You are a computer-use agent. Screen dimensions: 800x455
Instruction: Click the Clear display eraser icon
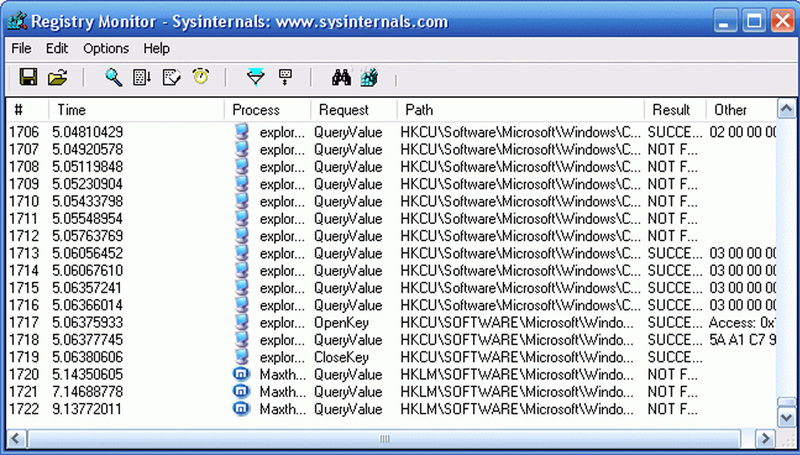click(171, 78)
